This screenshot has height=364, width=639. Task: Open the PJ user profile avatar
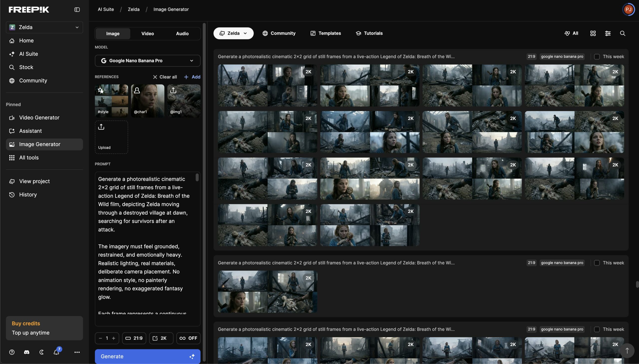coord(628,9)
